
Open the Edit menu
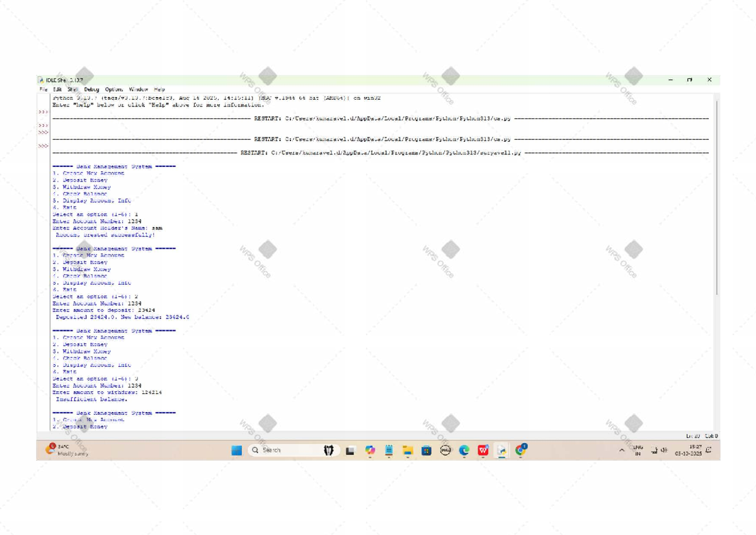pos(57,89)
